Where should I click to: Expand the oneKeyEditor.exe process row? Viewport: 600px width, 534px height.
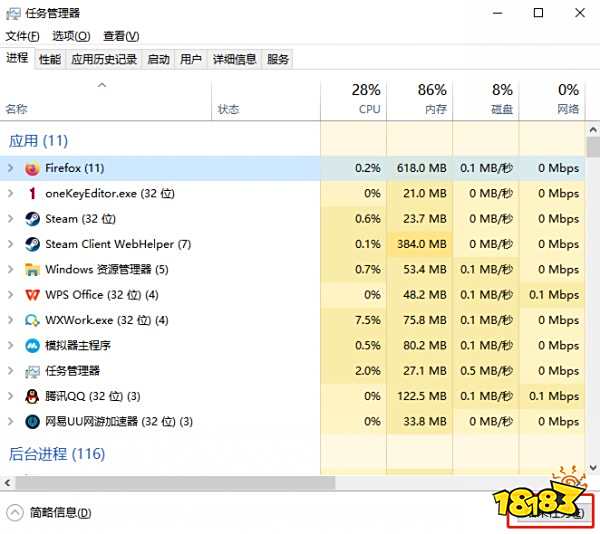click(11, 194)
